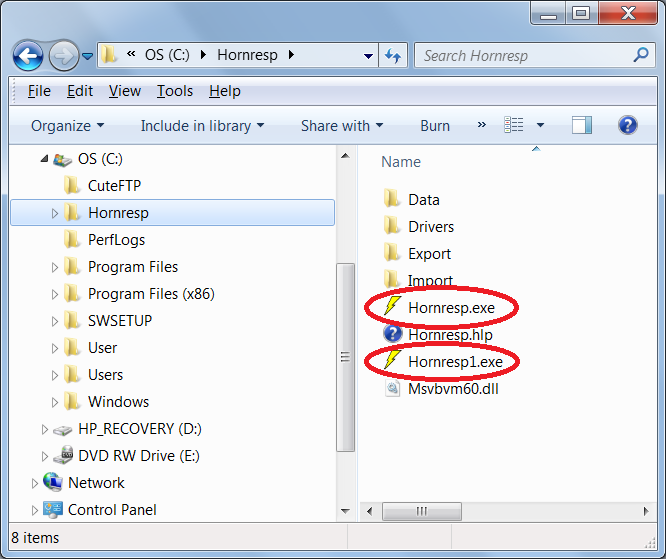Open the Include in library dropdown

202,126
